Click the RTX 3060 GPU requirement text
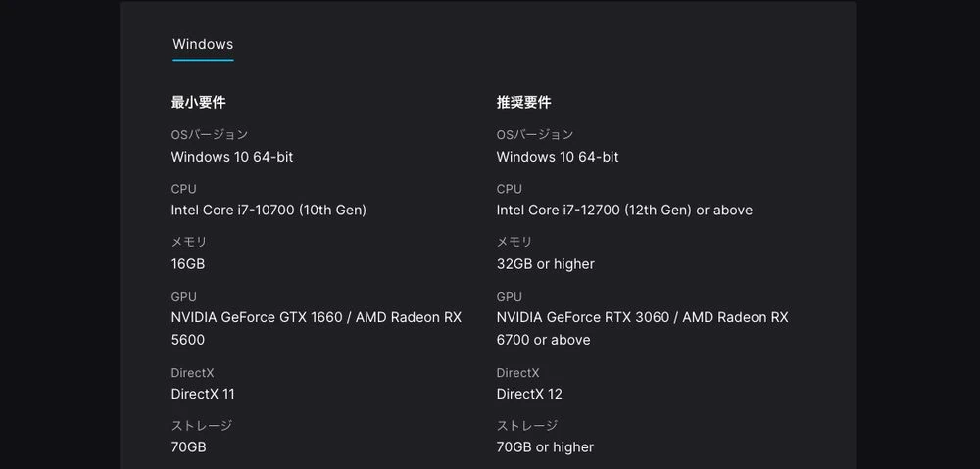The height and width of the screenshot is (469, 980). pyautogui.click(x=643, y=328)
